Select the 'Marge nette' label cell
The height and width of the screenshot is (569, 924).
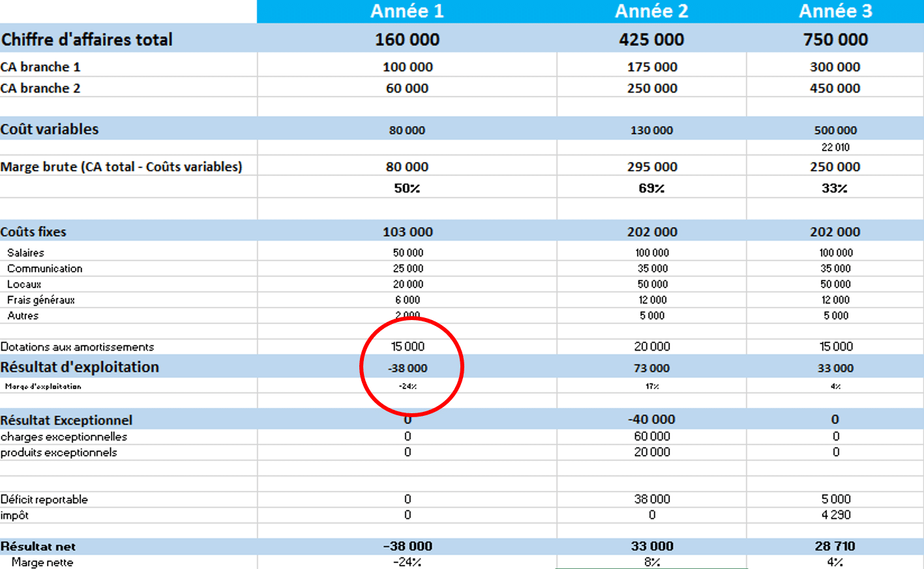(x=42, y=562)
